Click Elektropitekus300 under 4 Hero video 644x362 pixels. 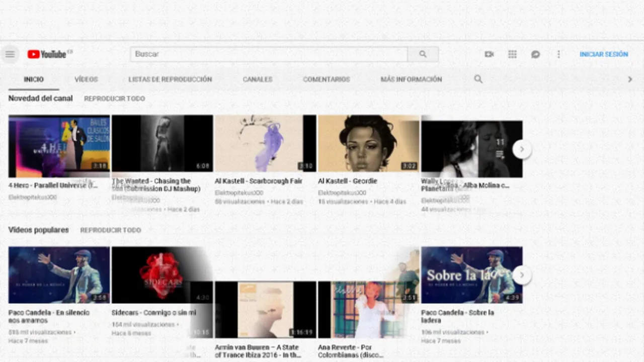33,198
